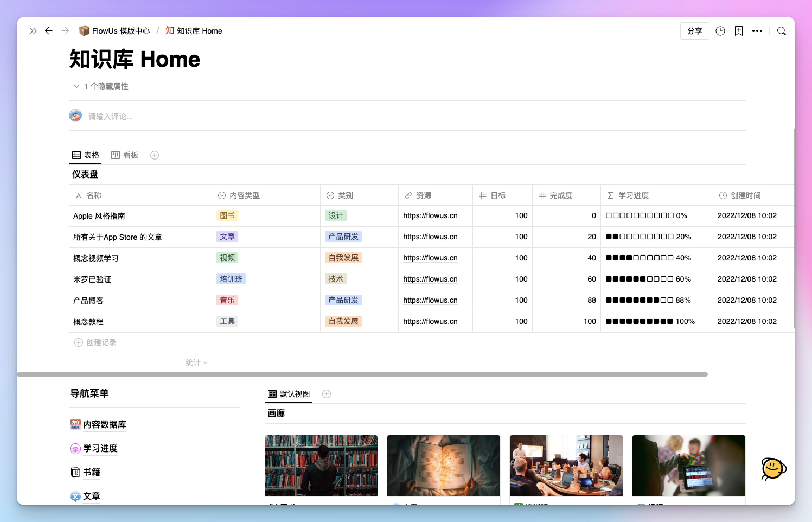Switch to the 看板 tab

pyautogui.click(x=125, y=155)
